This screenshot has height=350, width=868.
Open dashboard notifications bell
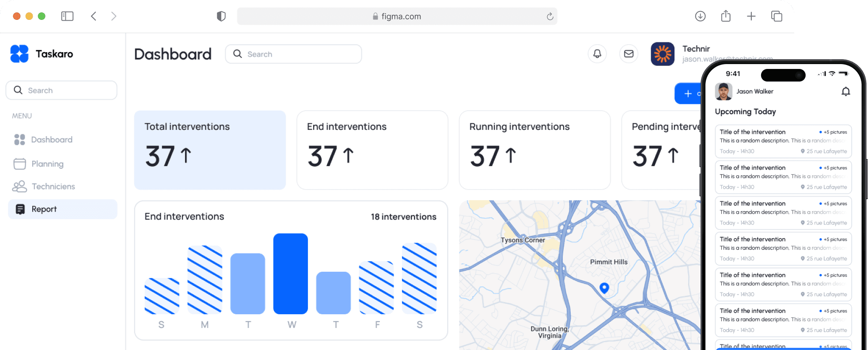(x=597, y=54)
